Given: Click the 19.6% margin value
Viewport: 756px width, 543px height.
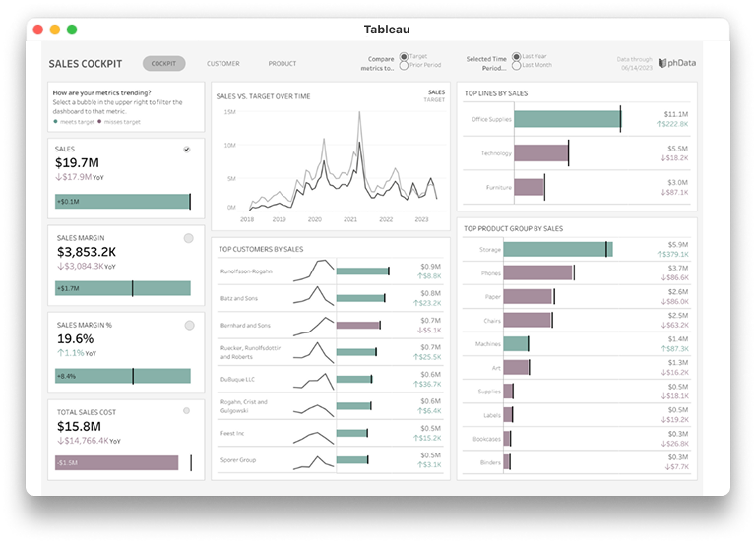Looking at the screenshot, I should 76,338.
